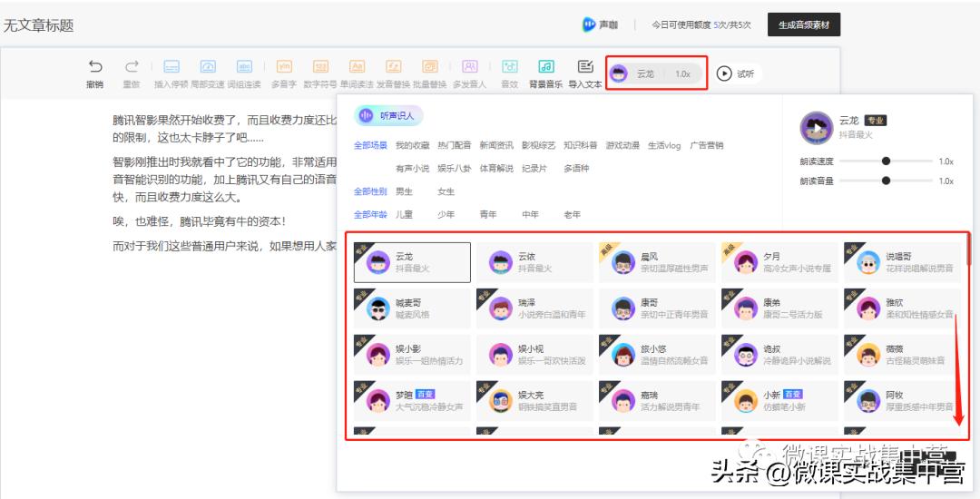
Task: Play the 试听 audition preview
Action: pyautogui.click(x=736, y=73)
